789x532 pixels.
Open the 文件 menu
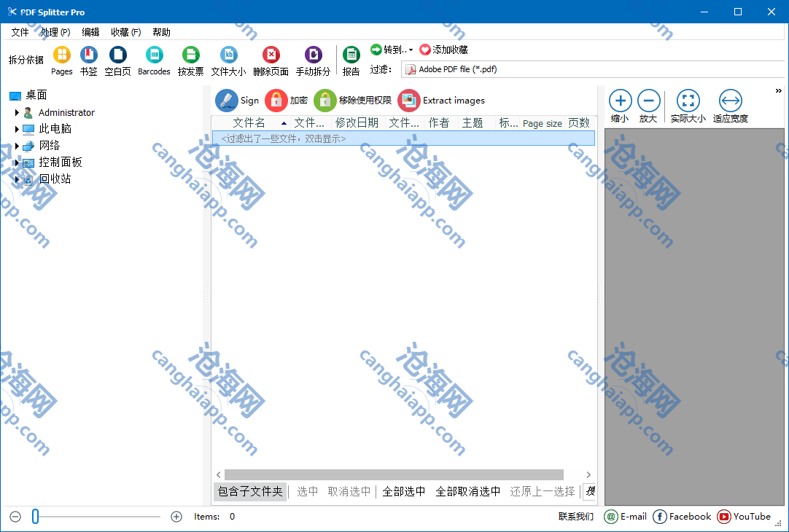[20, 32]
